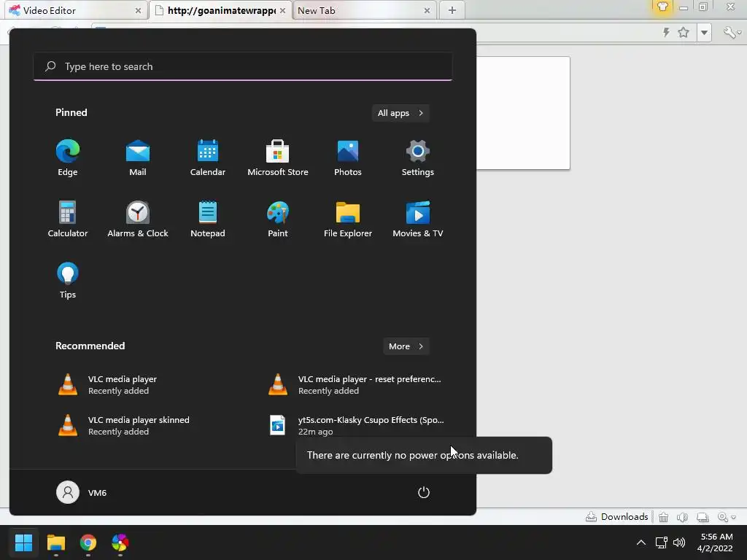Switch to the New Tab tab

pyautogui.click(x=363, y=10)
